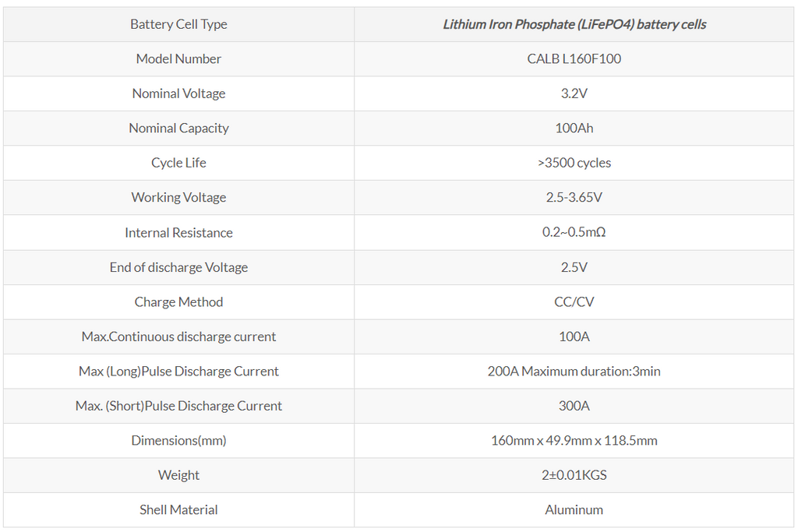Click the Model Number row label
The image size is (798, 532).
(x=178, y=58)
